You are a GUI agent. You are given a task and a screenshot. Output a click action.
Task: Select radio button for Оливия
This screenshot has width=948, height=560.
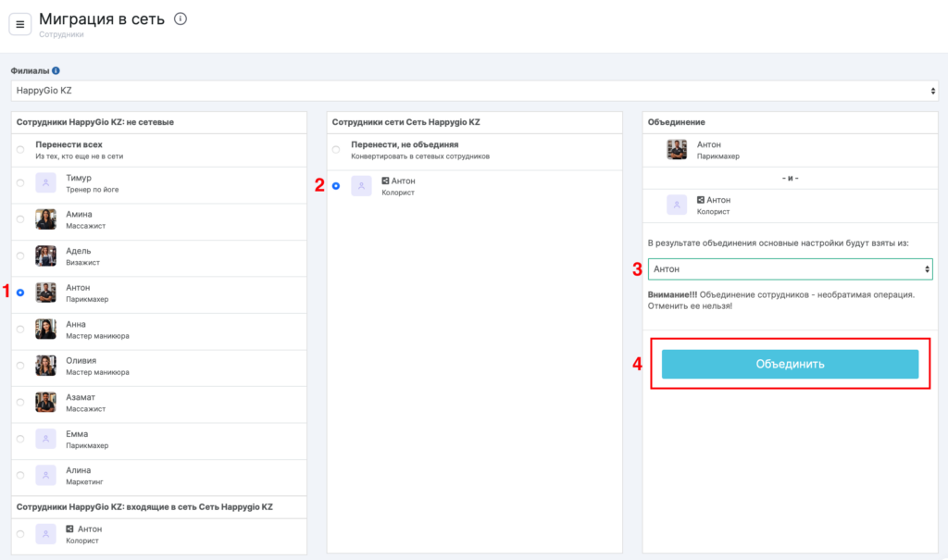20,366
